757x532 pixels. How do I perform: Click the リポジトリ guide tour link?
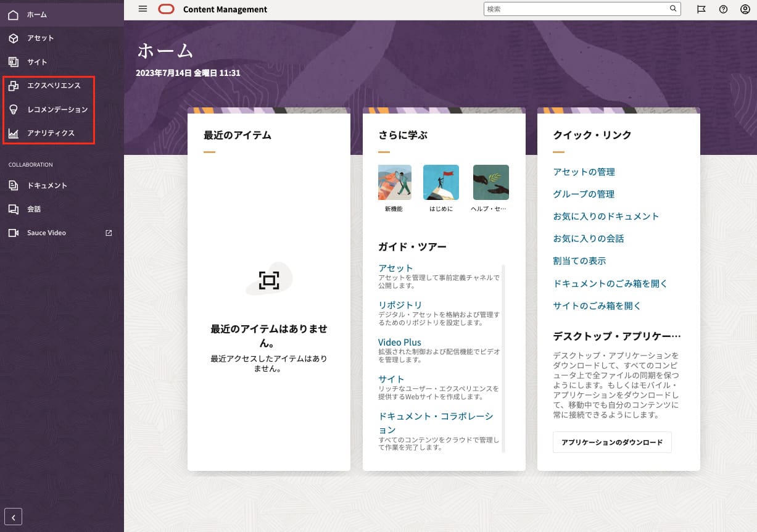(x=400, y=305)
